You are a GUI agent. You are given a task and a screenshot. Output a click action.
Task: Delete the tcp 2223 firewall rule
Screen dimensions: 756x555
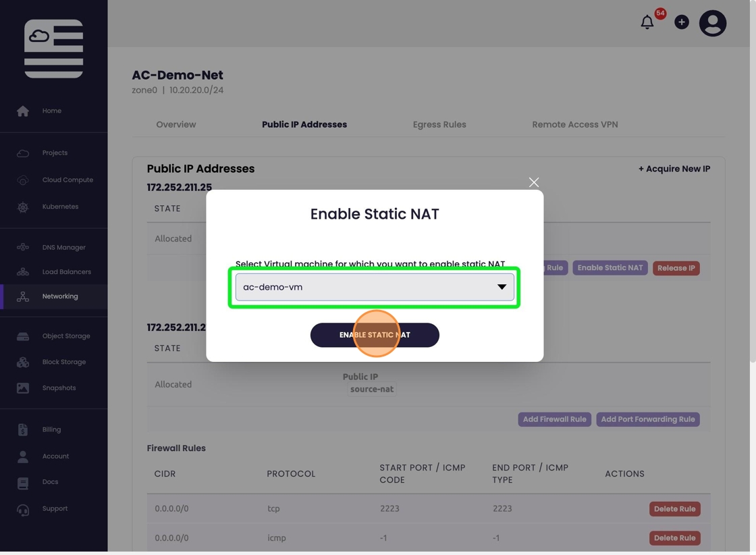(674, 509)
